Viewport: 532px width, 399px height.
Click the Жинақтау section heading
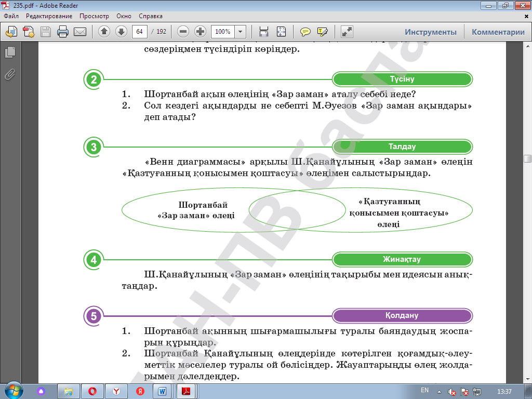pos(402,259)
